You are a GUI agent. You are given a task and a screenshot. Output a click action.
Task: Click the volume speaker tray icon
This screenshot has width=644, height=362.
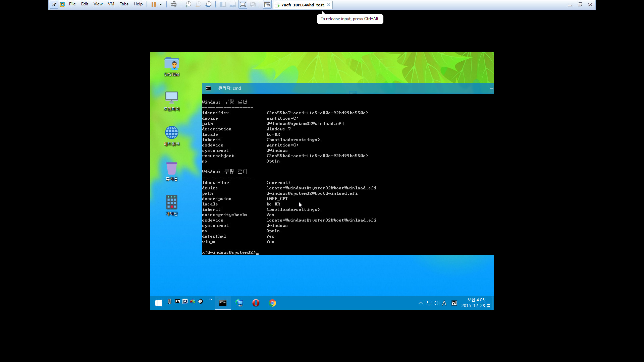(436, 303)
